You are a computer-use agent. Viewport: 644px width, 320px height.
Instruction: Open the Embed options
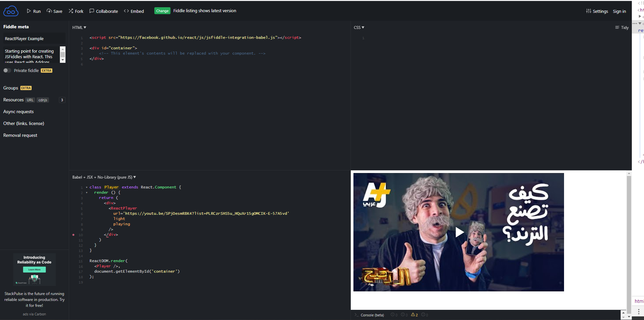[x=134, y=11]
